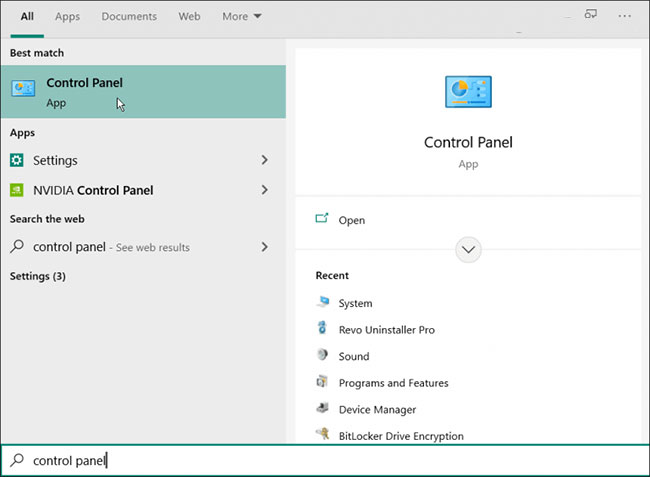Open recent item Device Manager
The height and width of the screenshot is (477, 650).
click(x=377, y=409)
